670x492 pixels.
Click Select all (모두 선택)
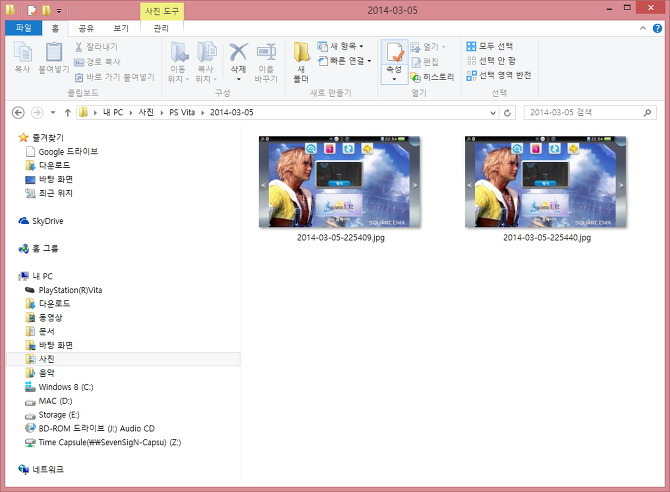490,46
